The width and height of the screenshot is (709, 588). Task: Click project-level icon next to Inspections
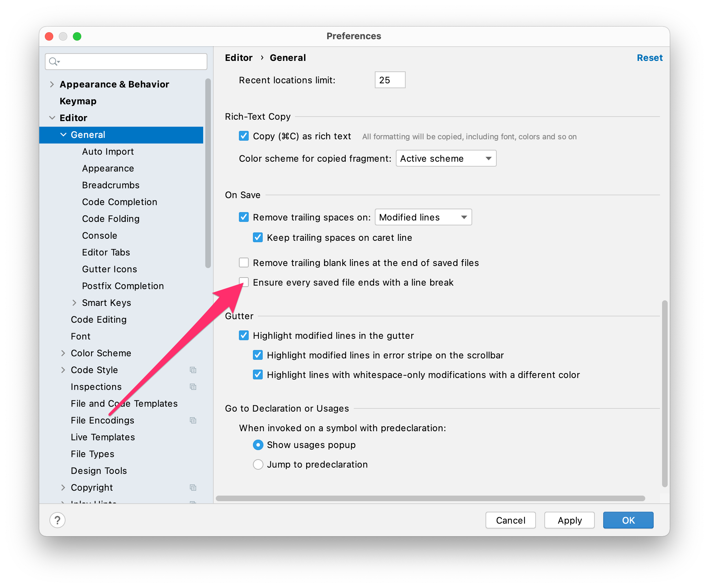point(193,387)
